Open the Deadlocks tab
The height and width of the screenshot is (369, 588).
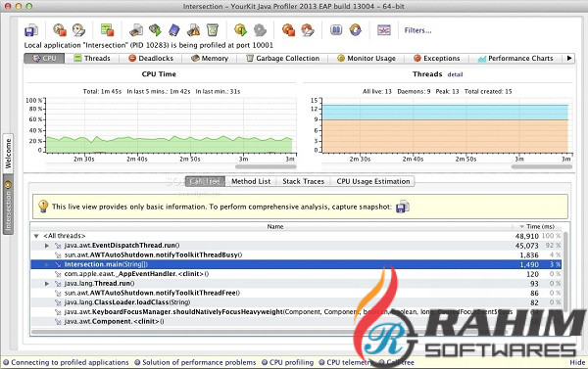coord(151,59)
